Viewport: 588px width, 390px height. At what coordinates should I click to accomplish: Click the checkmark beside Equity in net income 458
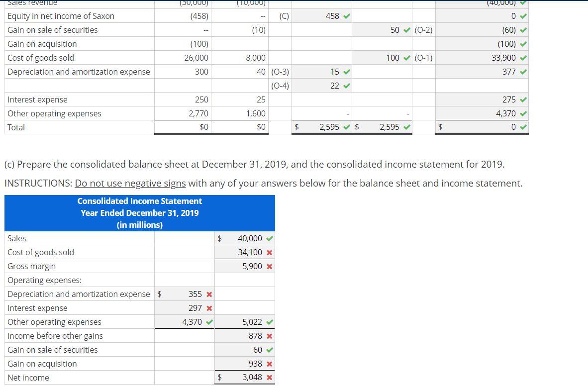(x=346, y=16)
